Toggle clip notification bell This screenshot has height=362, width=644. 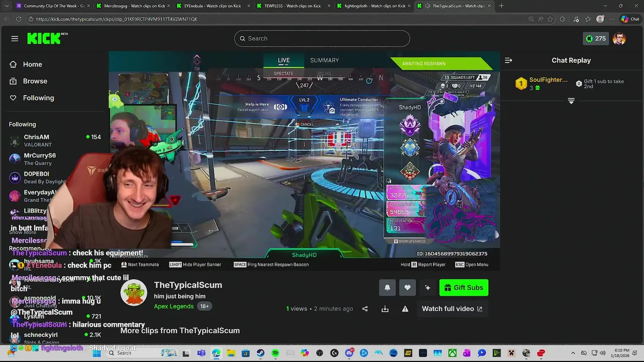387,288
